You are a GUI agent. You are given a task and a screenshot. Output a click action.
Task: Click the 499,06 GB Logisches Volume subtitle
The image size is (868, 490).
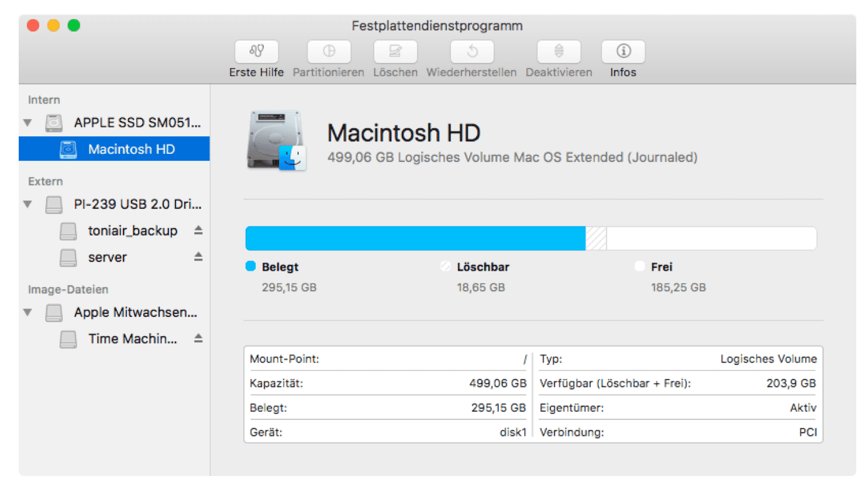[512, 157]
